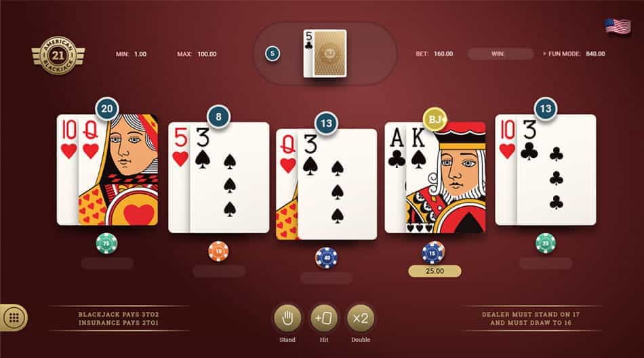Select the orange 15 chip under hand 8
Viewport: 644px width, 358px height.
tap(218, 251)
